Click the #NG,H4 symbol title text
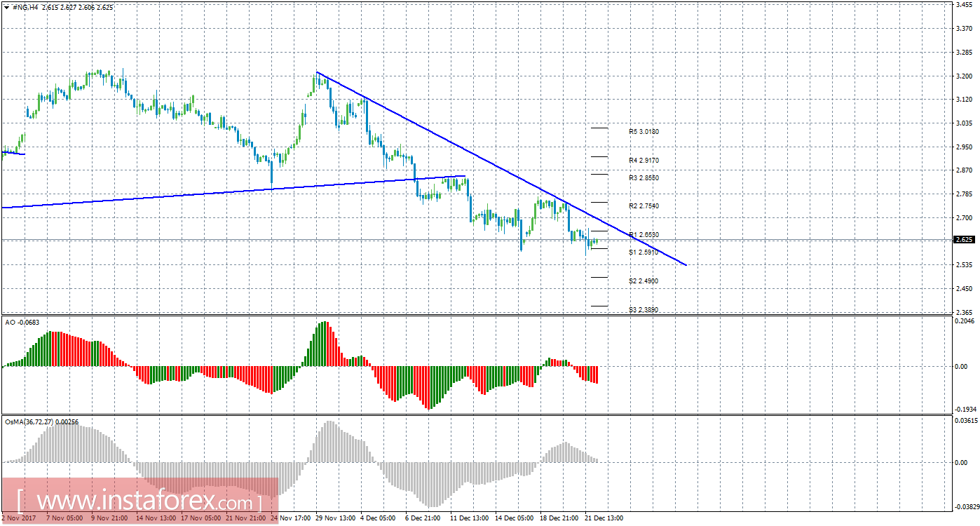Screen dimensions: 980x526 click(x=27, y=6)
